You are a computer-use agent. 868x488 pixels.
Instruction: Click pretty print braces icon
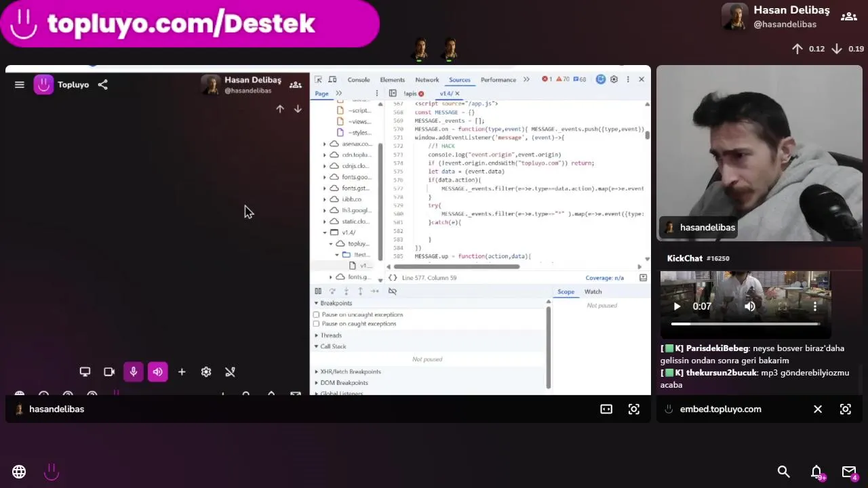coord(393,278)
